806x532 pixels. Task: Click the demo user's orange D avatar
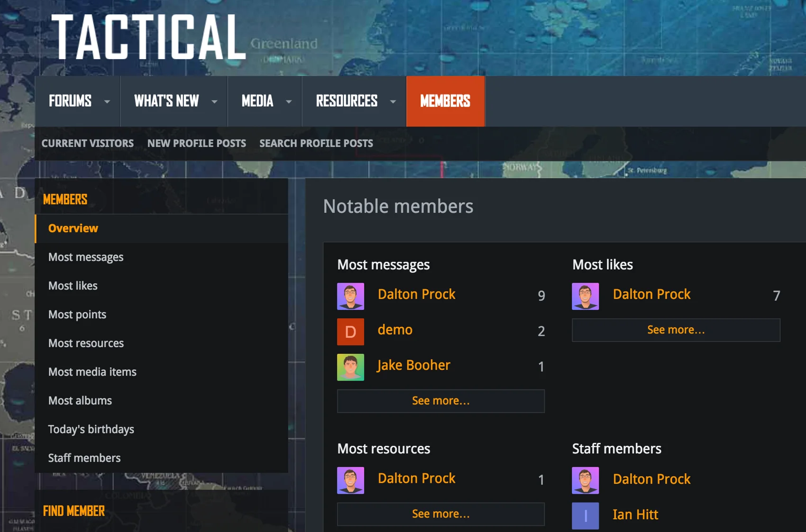pyautogui.click(x=350, y=332)
